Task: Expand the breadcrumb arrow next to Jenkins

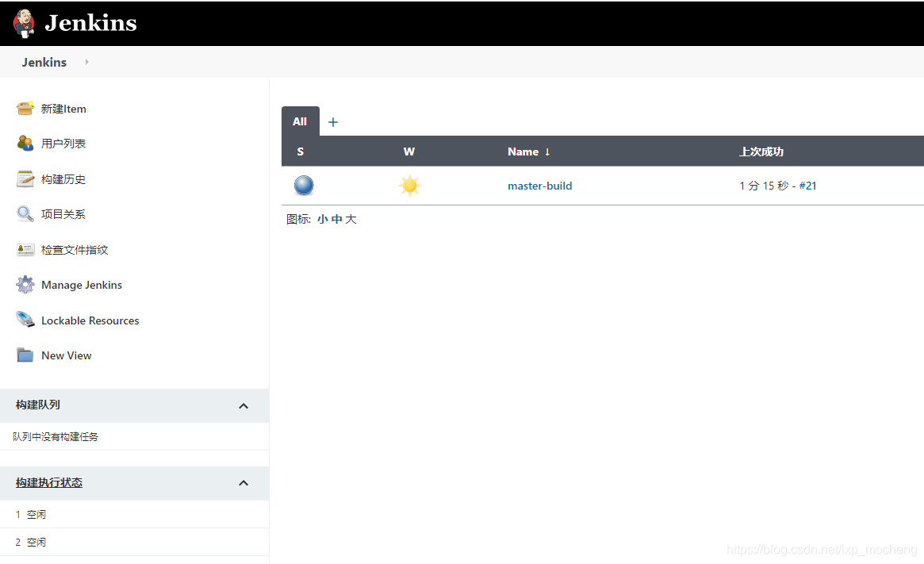Action: tap(86, 62)
